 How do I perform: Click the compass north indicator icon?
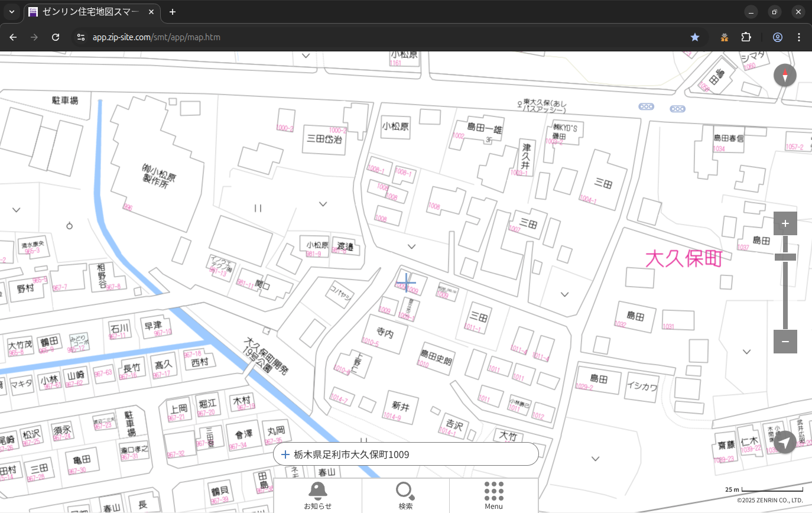click(785, 76)
